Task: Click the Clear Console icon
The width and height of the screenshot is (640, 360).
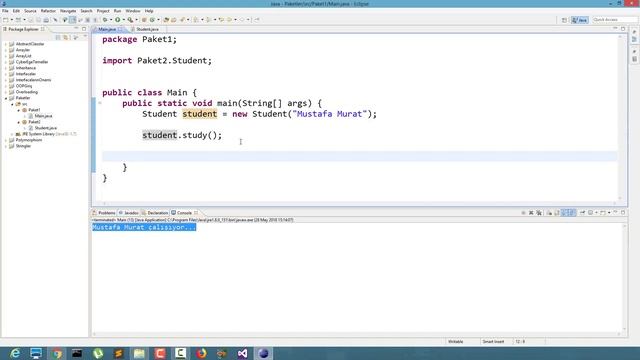Action: pyautogui.click(x=549, y=213)
